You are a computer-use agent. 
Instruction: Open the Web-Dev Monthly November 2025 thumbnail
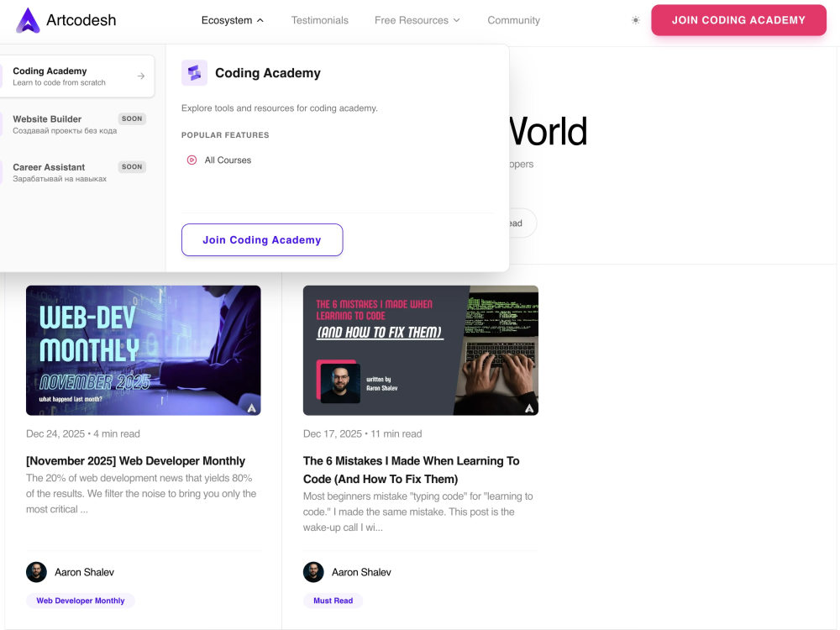click(x=144, y=350)
